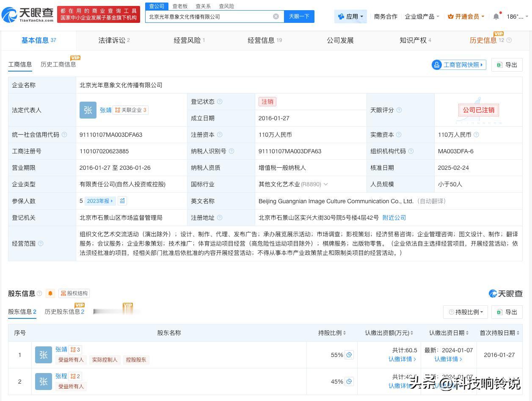Open help icon beside 经营范围
Screen dimensions: 532x401
point(41,243)
